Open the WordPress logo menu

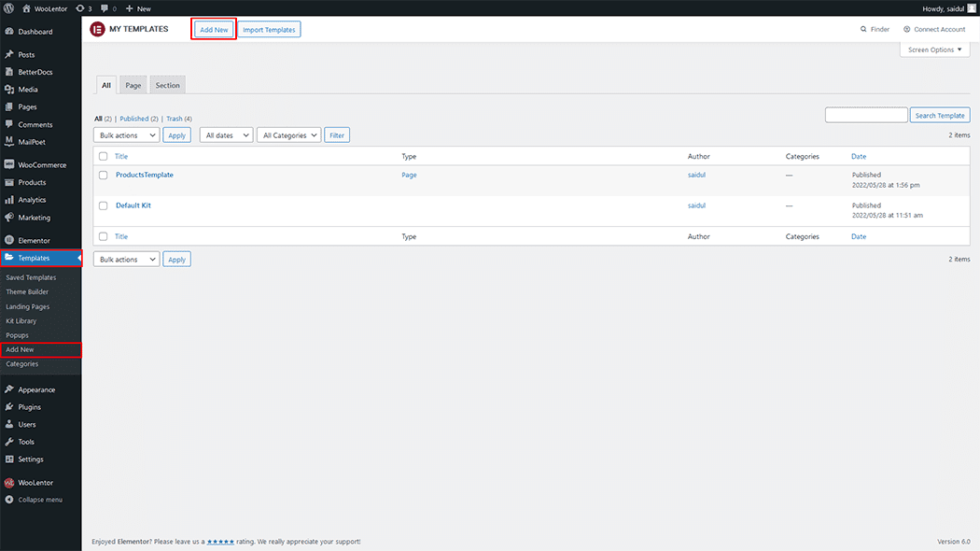(x=8, y=8)
